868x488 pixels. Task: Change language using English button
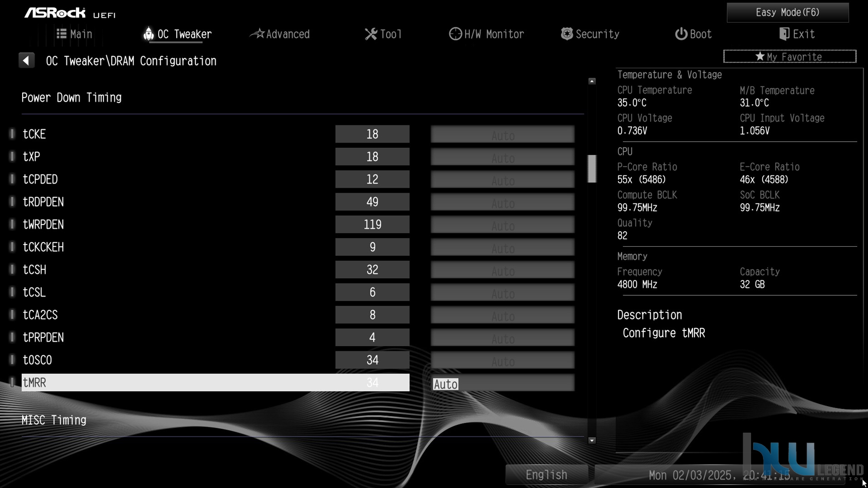[x=547, y=475]
